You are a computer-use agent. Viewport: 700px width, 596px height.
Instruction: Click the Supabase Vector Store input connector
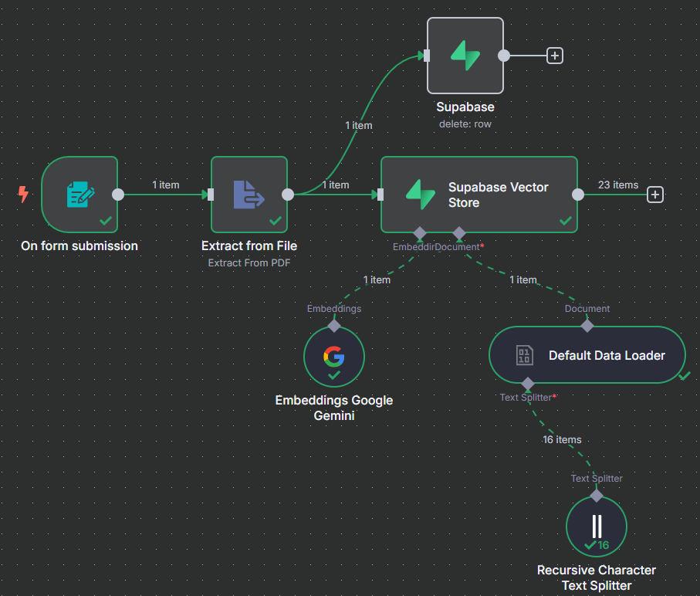coord(380,195)
